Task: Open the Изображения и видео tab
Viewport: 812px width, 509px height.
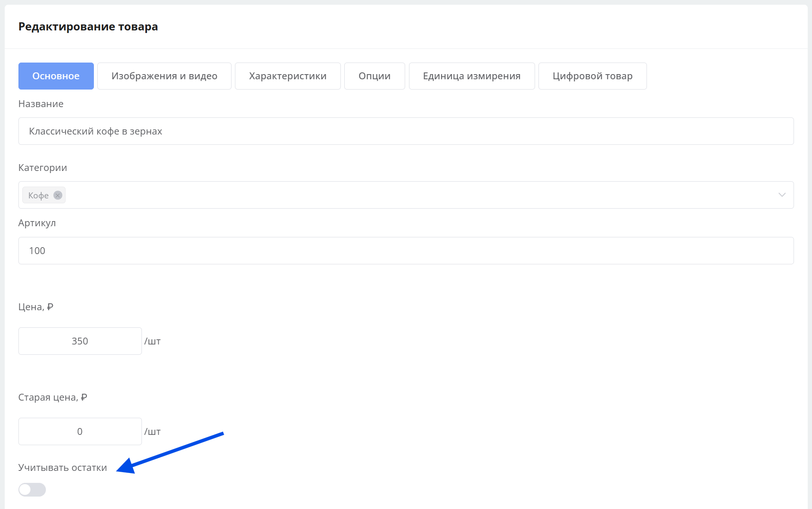Action: 164,76
